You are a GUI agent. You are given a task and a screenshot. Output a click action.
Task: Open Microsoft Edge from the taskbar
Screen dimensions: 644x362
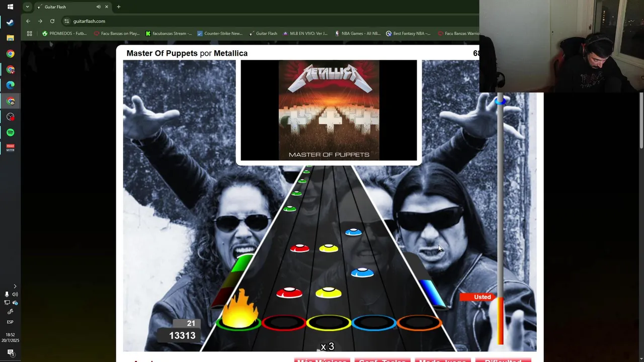[10, 85]
